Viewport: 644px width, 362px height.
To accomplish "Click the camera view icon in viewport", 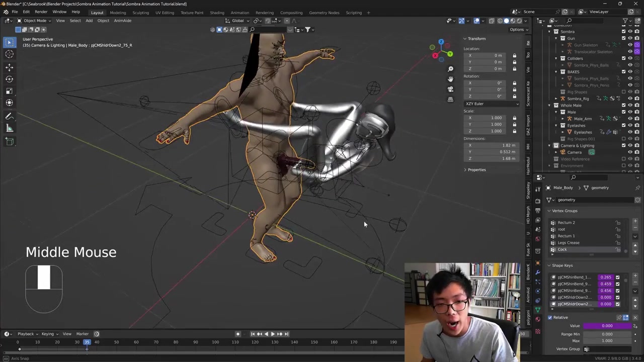I will click(x=450, y=89).
